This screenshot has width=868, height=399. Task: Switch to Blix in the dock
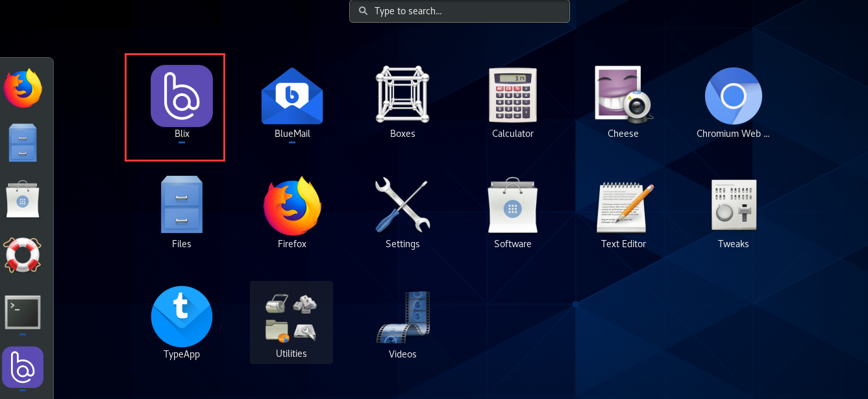[23, 367]
